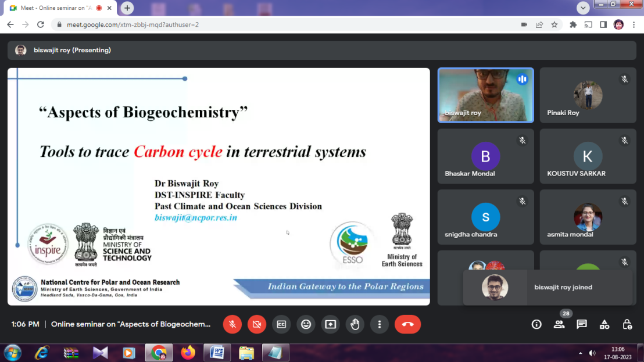Open the chat panel
This screenshot has height=362, width=644.
(582, 324)
